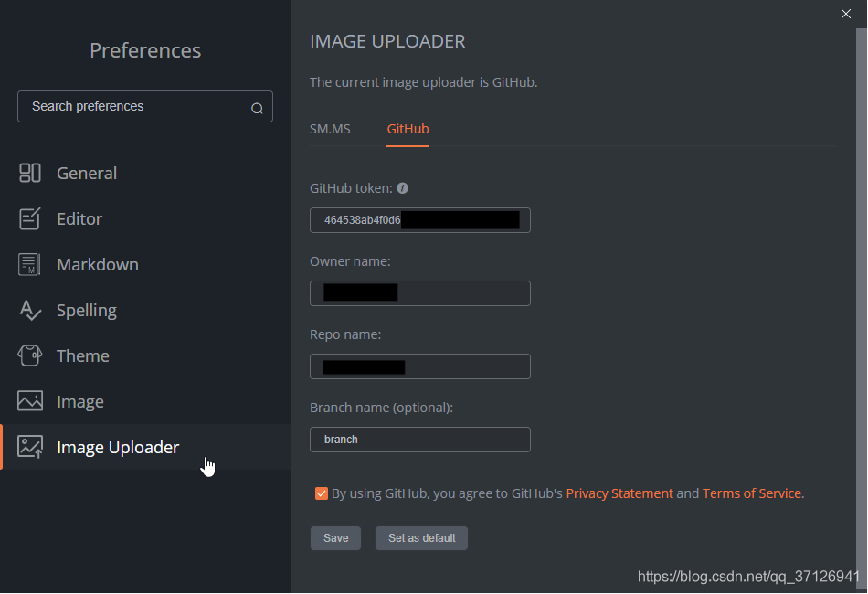868x594 pixels.
Task: Click the Preferences title text
Action: click(x=145, y=50)
